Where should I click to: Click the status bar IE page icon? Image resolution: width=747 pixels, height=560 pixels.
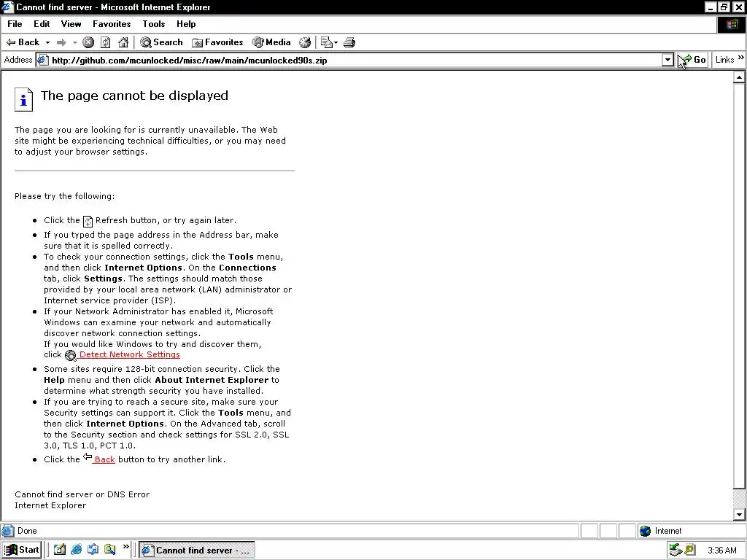tap(7, 531)
